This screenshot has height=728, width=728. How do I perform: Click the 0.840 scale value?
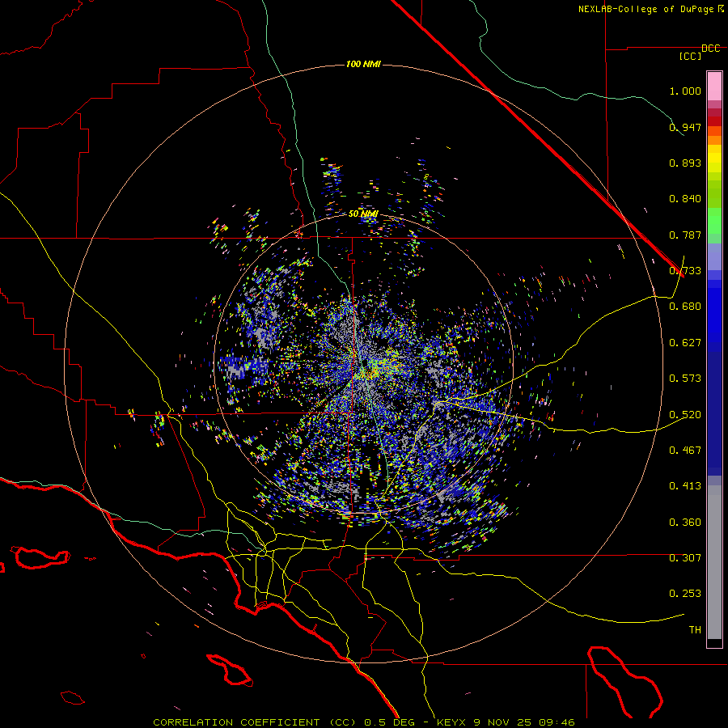tap(685, 199)
